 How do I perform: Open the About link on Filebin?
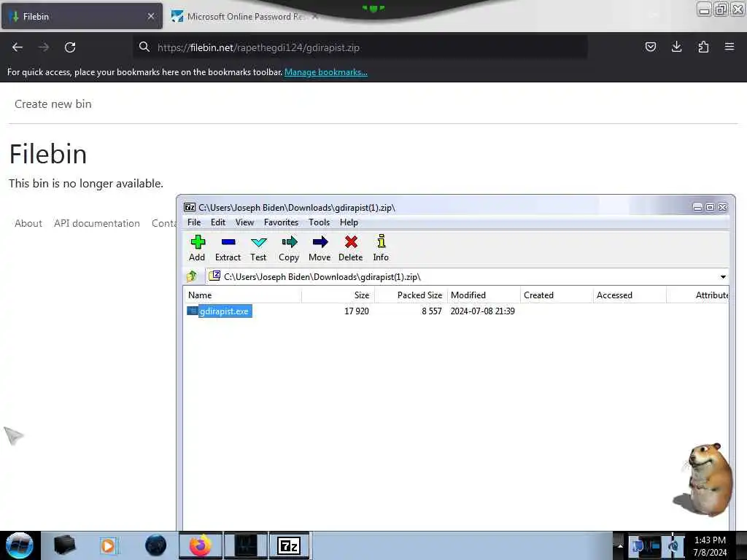point(28,223)
